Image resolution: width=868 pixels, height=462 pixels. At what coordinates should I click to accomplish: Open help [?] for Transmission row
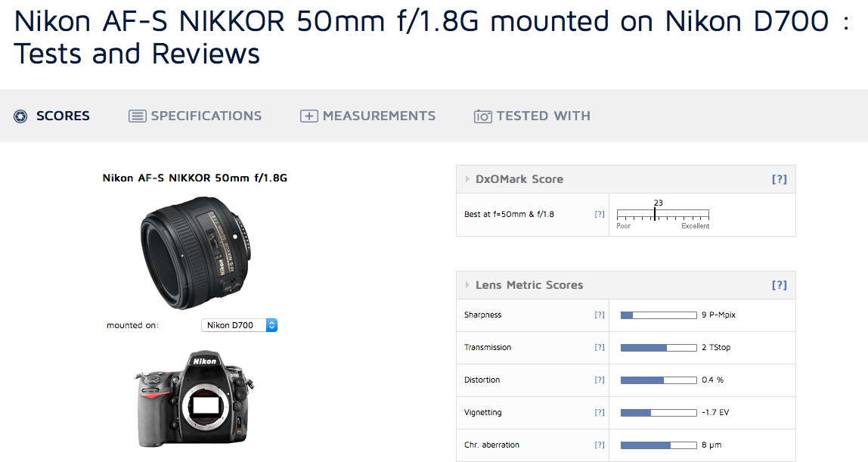pyautogui.click(x=600, y=348)
